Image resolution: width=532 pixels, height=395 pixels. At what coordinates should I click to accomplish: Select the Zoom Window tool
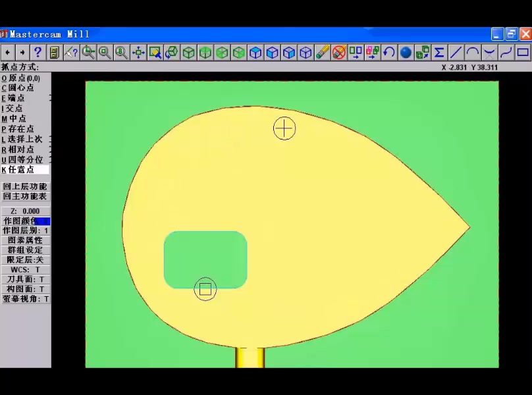155,53
